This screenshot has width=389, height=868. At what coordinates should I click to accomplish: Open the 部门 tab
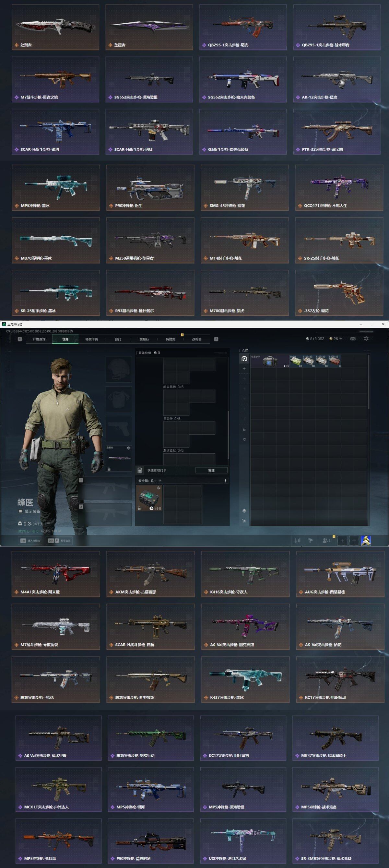(118, 339)
